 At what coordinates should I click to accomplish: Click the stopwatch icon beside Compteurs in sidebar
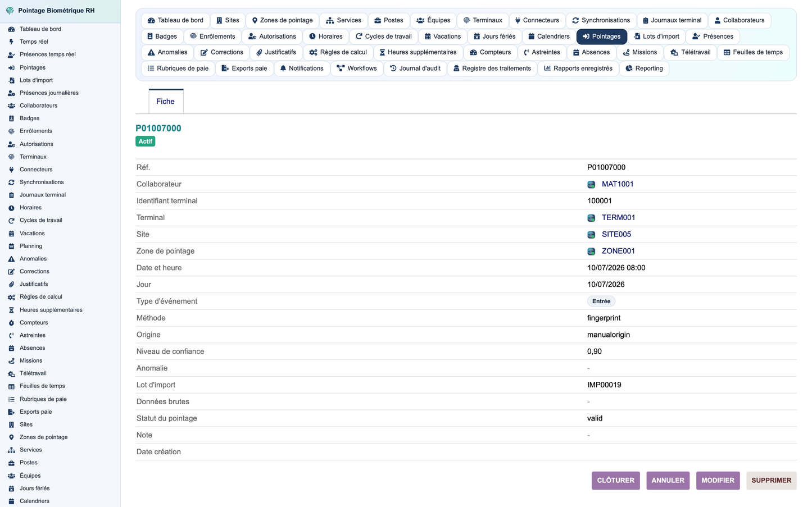click(11, 323)
